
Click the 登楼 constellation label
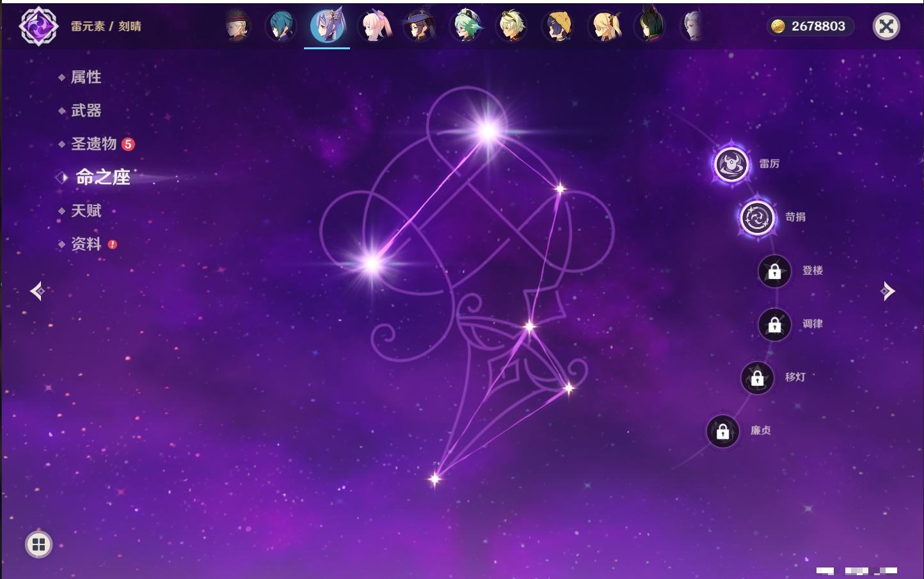[x=813, y=270]
